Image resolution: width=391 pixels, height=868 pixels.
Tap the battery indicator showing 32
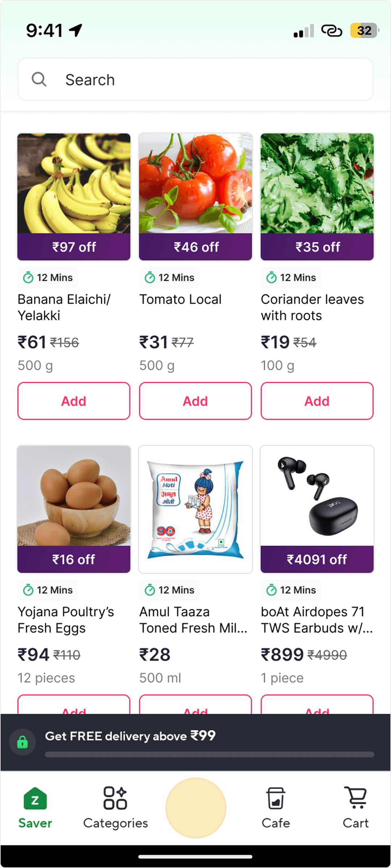click(364, 30)
